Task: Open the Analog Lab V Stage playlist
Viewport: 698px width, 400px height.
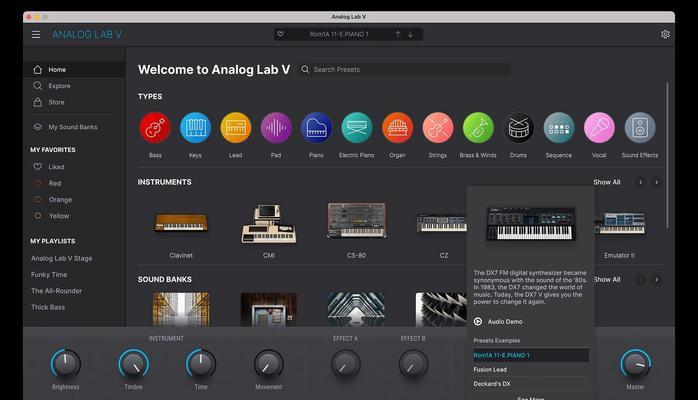Action: (61, 258)
